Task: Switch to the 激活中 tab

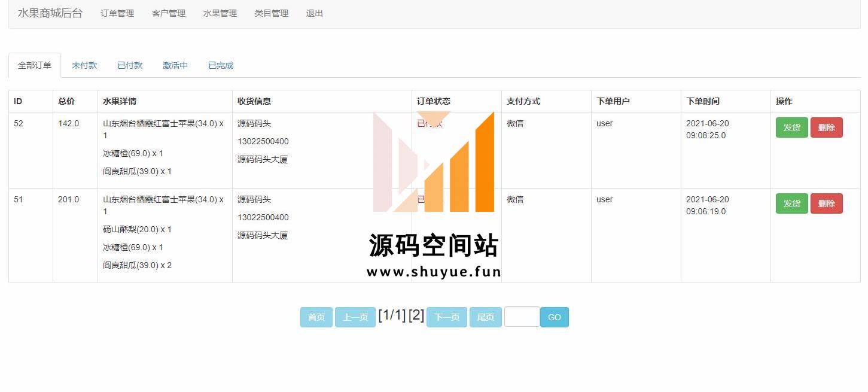Action: coord(175,65)
